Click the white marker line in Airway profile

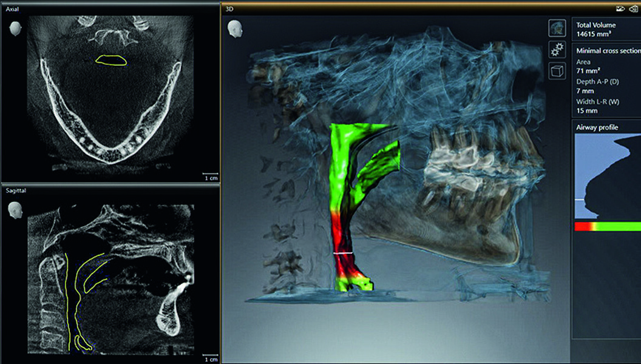pos(582,199)
